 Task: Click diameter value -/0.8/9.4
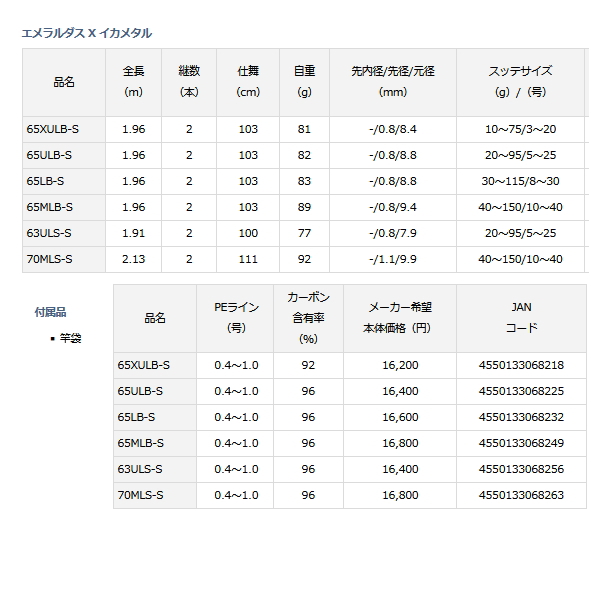point(393,207)
